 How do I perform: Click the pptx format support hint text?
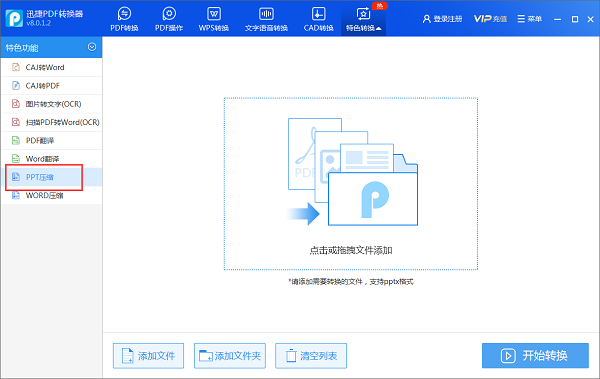tap(351, 282)
